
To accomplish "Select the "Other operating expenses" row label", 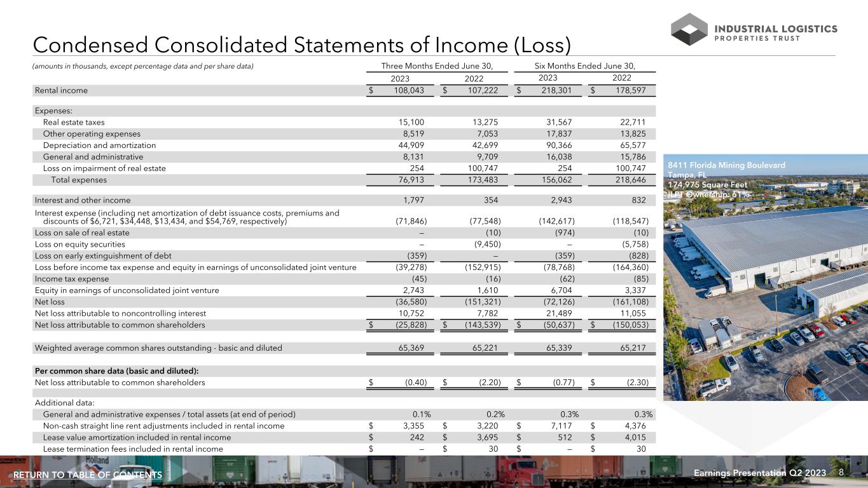I will click(92, 134).
